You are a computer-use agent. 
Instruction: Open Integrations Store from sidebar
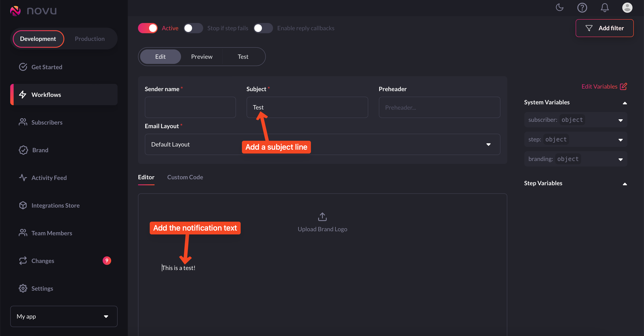tap(55, 205)
